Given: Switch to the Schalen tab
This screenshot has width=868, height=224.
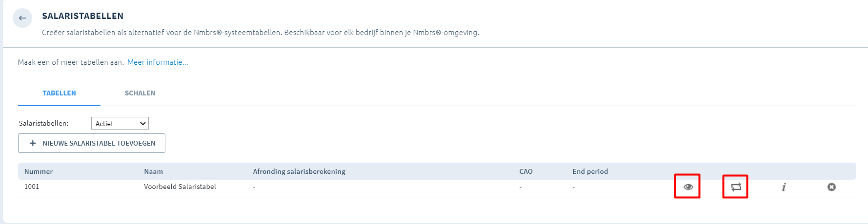Looking at the screenshot, I should click(140, 93).
